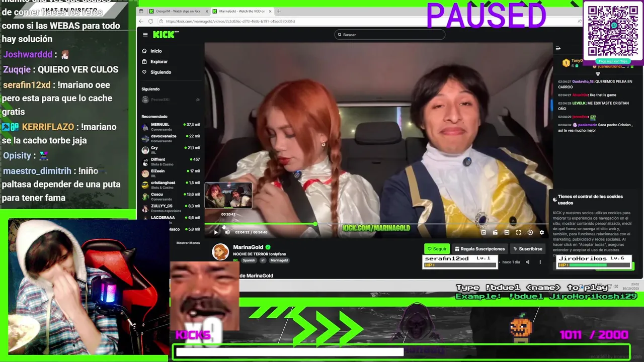Open video settings gear

click(542, 232)
